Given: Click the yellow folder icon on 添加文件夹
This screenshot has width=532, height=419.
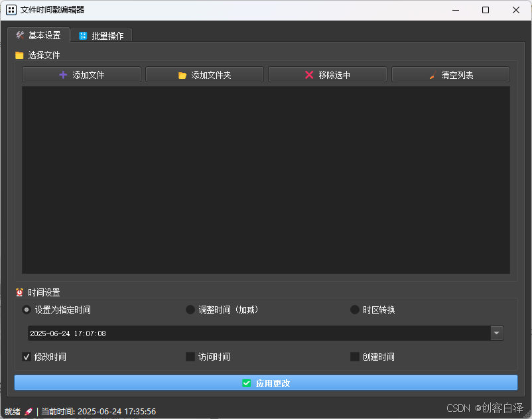Looking at the screenshot, I should tap(182, 76).
